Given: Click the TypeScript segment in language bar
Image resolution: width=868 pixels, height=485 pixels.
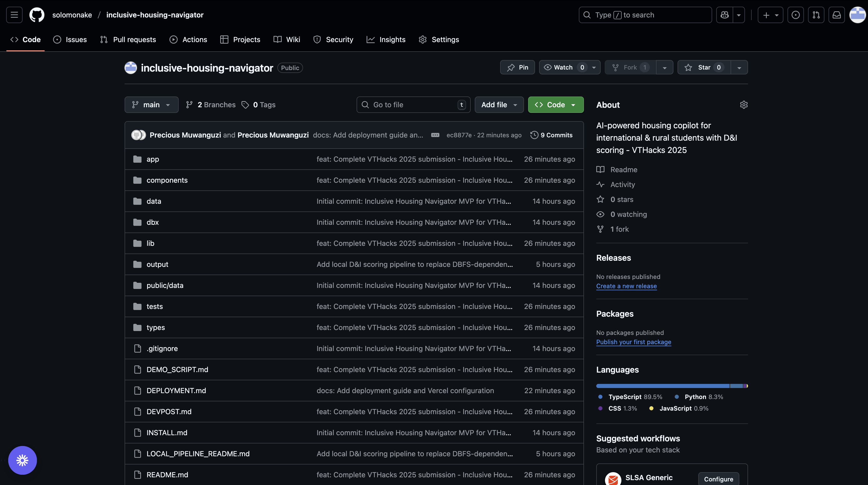Looking at the screenshot, I should [x=662, y=386].
